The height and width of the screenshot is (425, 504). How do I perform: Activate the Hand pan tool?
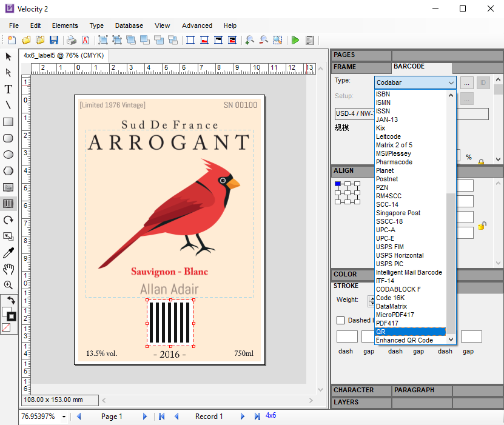point(8,269)
